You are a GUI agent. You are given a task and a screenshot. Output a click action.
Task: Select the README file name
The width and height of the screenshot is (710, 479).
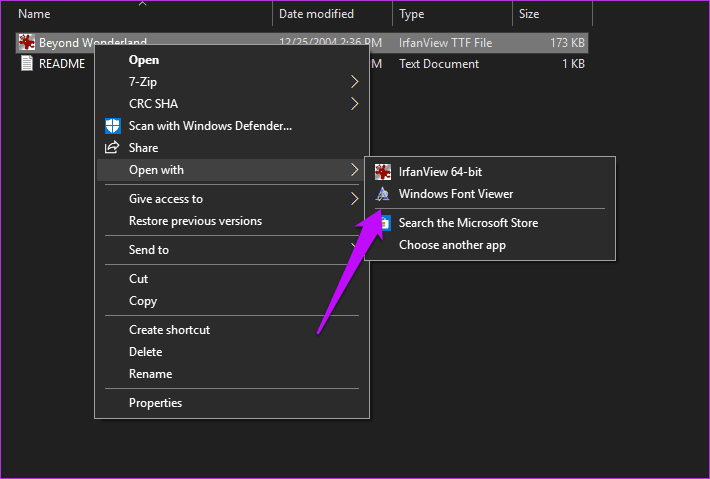tap(62, 64)
